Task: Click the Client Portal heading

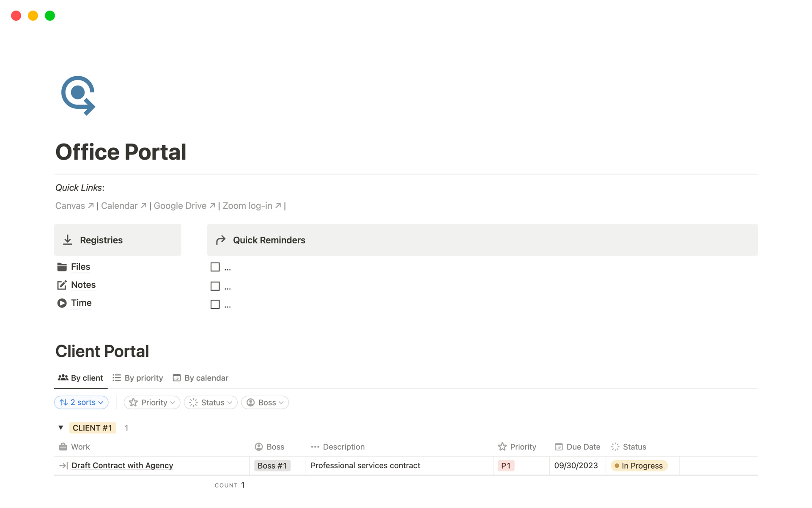Action: click(x=102, y=351)
